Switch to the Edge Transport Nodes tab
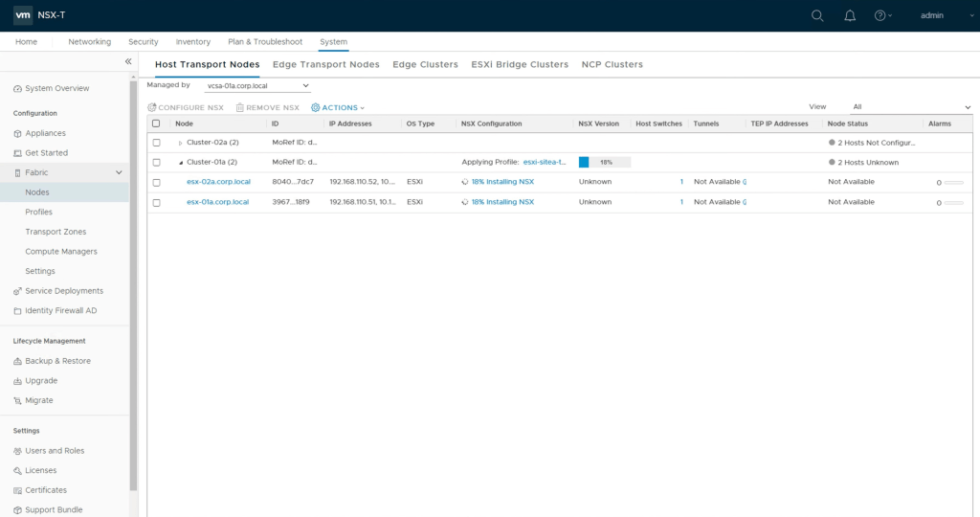This screenshot has width=980, height=517. click(325, 64)
